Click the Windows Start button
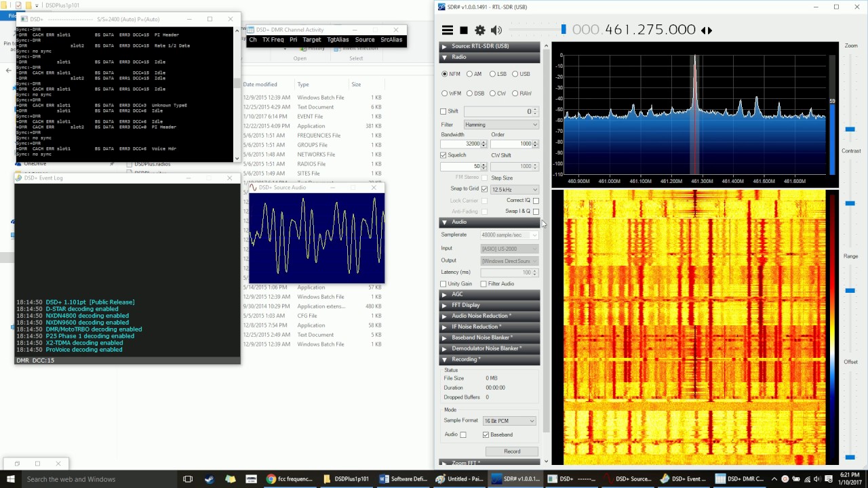This screenshot has height=488, width=868. click(11, 479)
